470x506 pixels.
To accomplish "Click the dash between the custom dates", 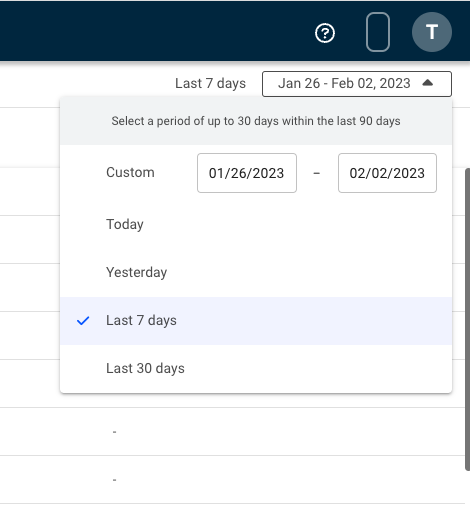I will (x=317, y=173).
